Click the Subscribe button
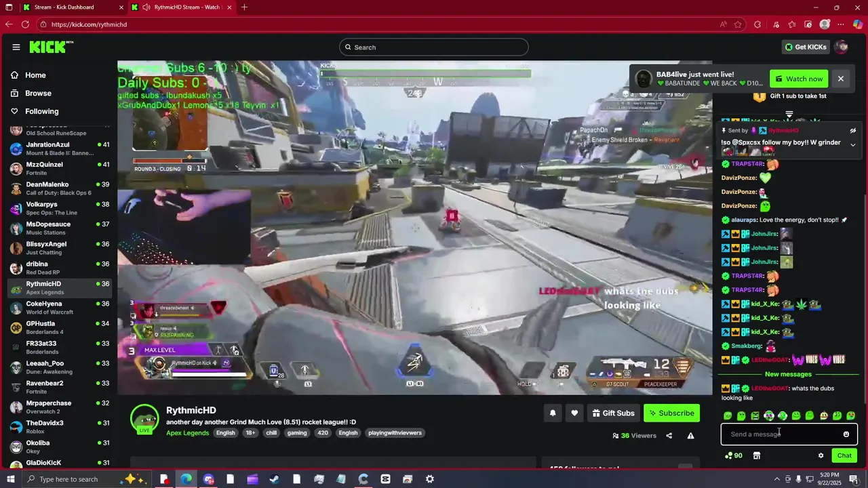The width and height of the screenshot is (868, 488). pos(671,413)
